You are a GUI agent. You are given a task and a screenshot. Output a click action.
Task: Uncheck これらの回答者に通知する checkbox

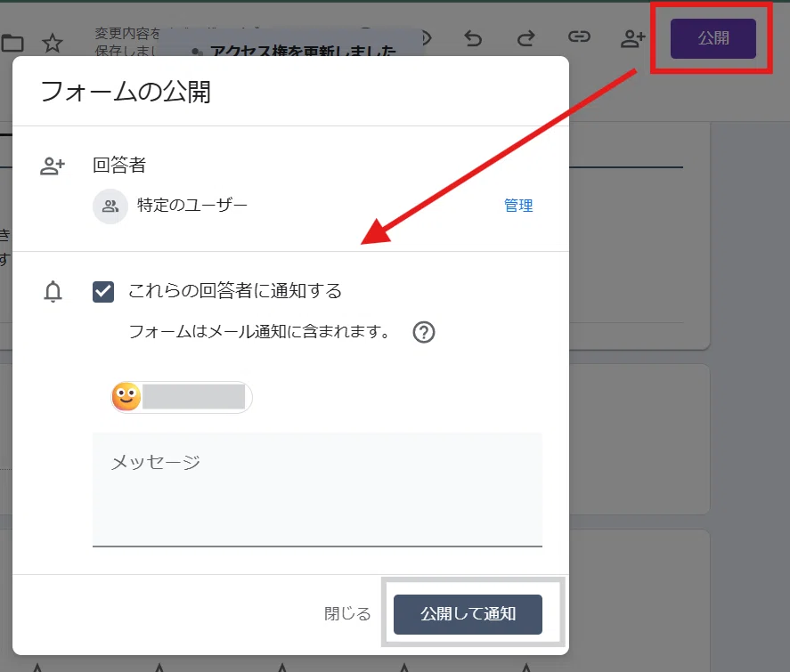[103, 291]
